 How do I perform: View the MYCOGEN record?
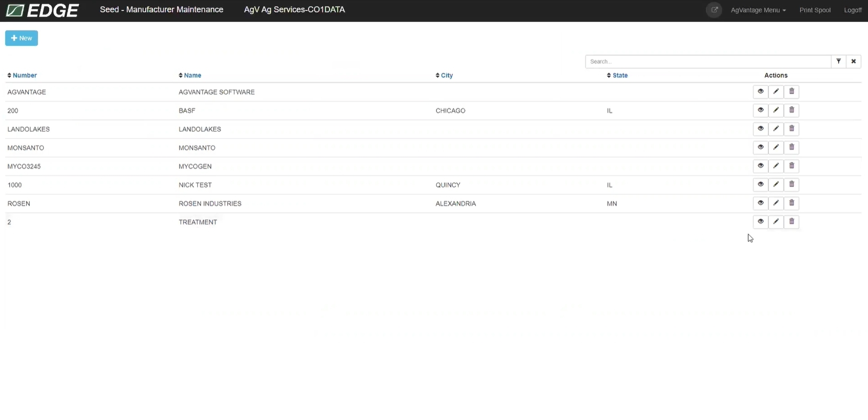[x=760, y=166]
